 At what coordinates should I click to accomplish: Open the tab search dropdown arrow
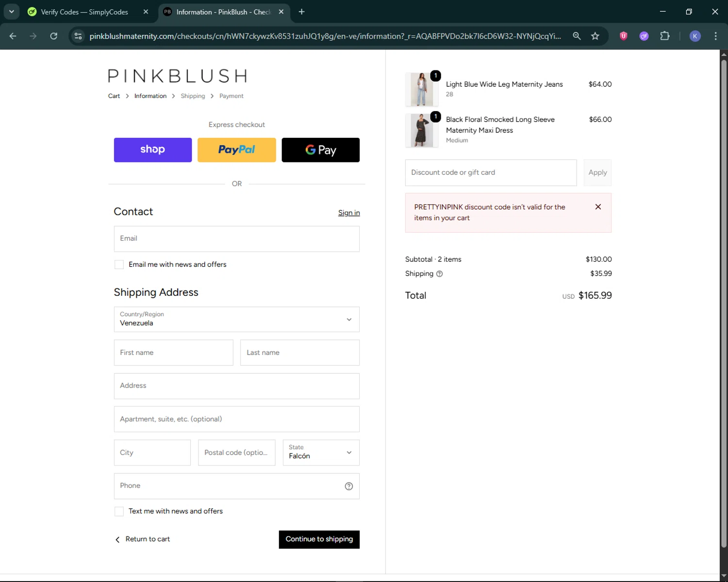pos(11,12)
